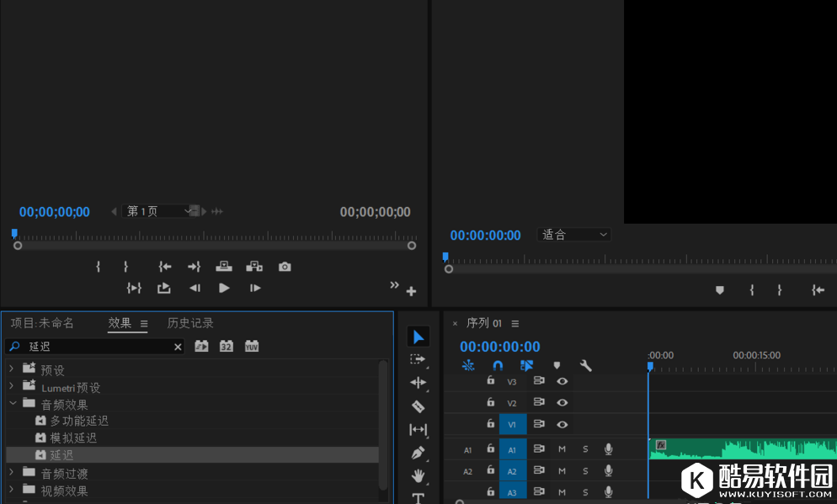This screenshot has height=504, width=837.
Task: Switch to the 项目:未命名 tab
Action: 42,323
